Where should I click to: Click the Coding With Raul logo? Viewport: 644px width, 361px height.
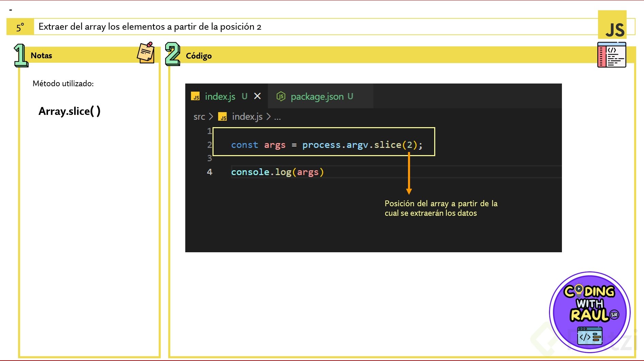point(590,312)
